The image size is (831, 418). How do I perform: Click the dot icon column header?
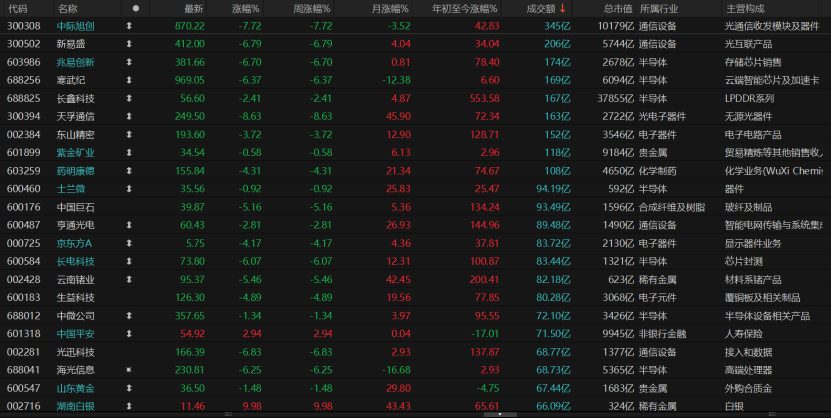tap(136, 8)
